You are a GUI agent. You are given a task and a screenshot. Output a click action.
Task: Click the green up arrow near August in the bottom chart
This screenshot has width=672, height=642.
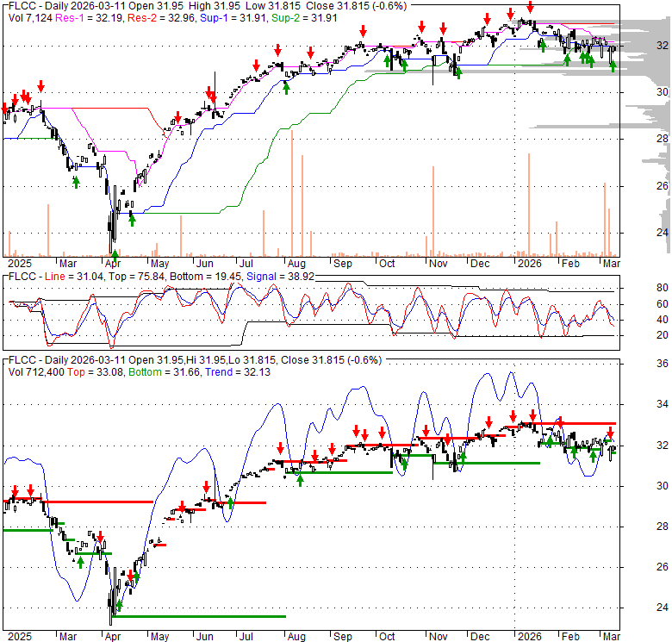point(300,479)
